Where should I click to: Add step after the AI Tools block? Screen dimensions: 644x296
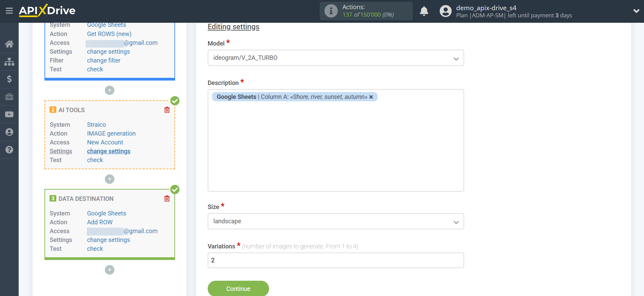tap(110, 179)
